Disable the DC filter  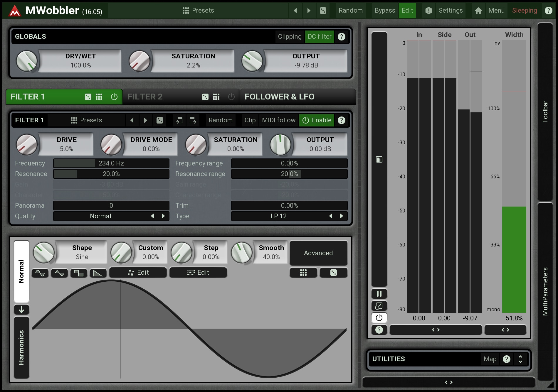319,37
